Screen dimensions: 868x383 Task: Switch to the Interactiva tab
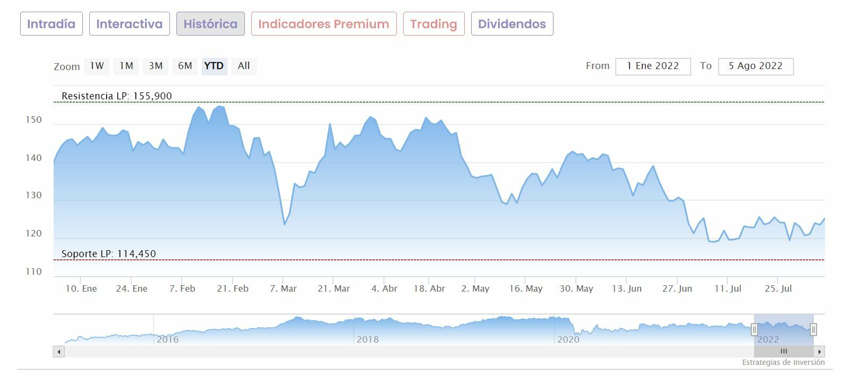[x=129, y=24]
